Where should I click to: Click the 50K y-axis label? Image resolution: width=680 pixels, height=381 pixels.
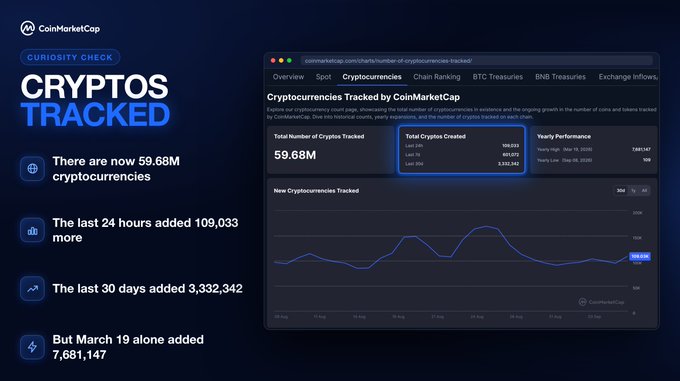636,288
